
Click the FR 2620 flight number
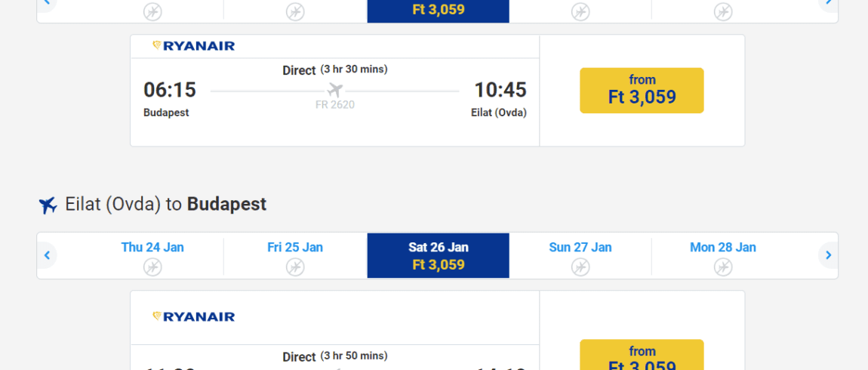pos(335,105)
